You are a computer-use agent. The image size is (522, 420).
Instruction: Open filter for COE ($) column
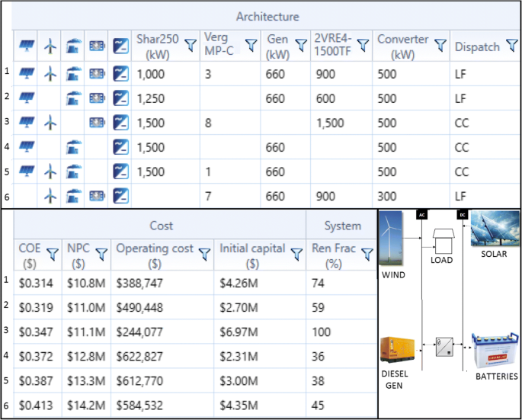[x=52, y=255]
